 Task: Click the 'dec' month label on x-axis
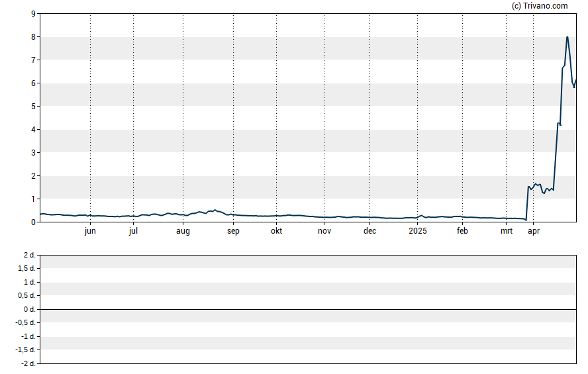pyautogui.click(x=369, y=231)
